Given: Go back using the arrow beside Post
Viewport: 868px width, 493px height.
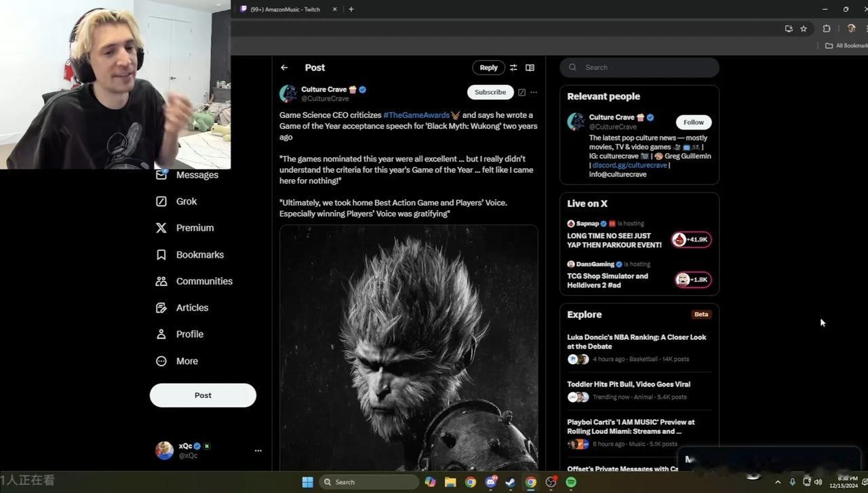Looking at the screenshot, I should click(x=284, y=68).
